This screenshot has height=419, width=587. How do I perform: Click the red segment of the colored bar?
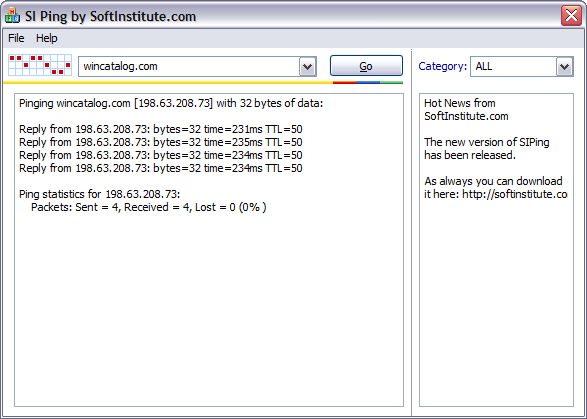click(344, 82)
